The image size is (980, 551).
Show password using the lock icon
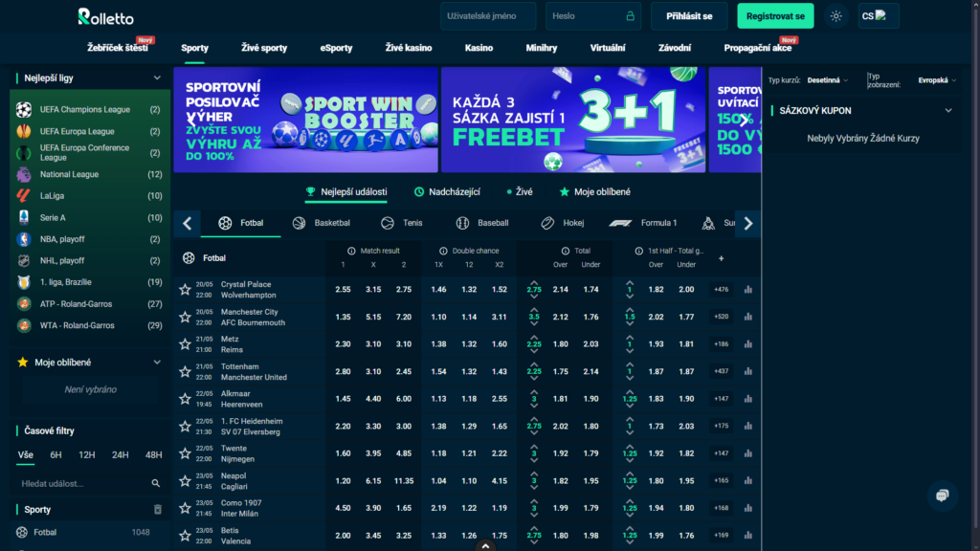pos(630,16)
